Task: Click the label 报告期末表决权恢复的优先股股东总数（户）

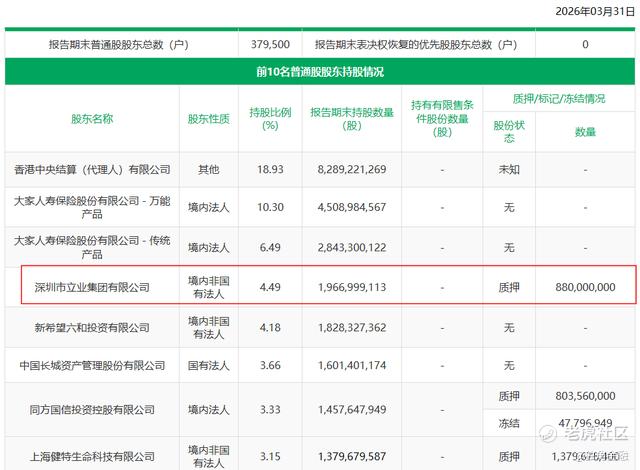Action: [416, 44]
